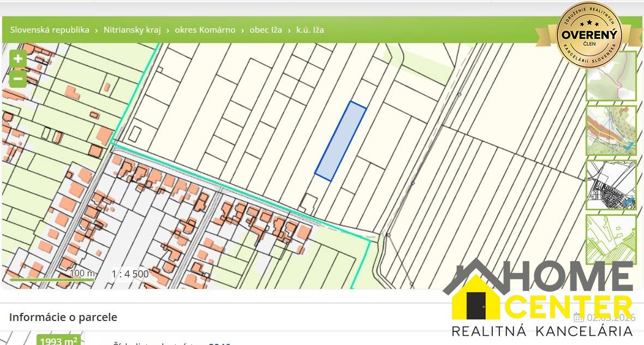Open k.ú. Iža breadcrumb
Screen dimensions: 644x345
(x=310, y=30)
